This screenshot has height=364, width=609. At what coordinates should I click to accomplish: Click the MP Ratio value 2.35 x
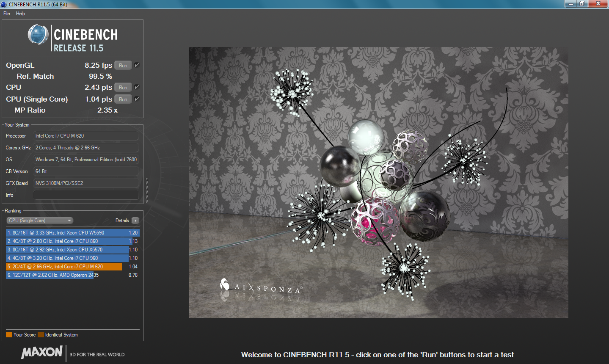click(107, 110)
